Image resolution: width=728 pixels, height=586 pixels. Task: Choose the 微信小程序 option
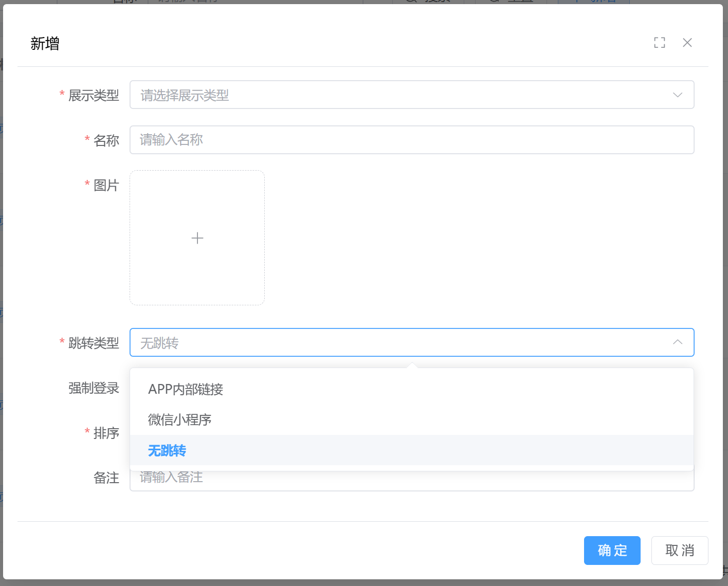click(x=180, y=420)
